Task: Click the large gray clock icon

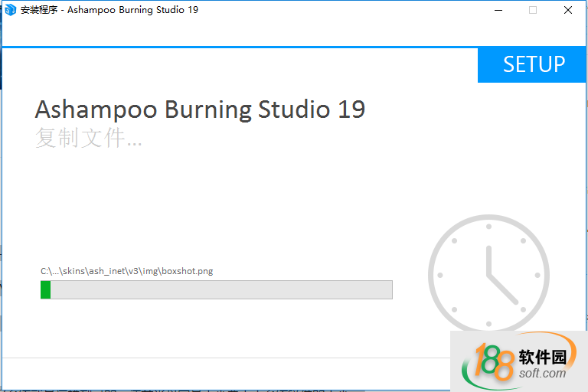Action: tap(488, 276)
